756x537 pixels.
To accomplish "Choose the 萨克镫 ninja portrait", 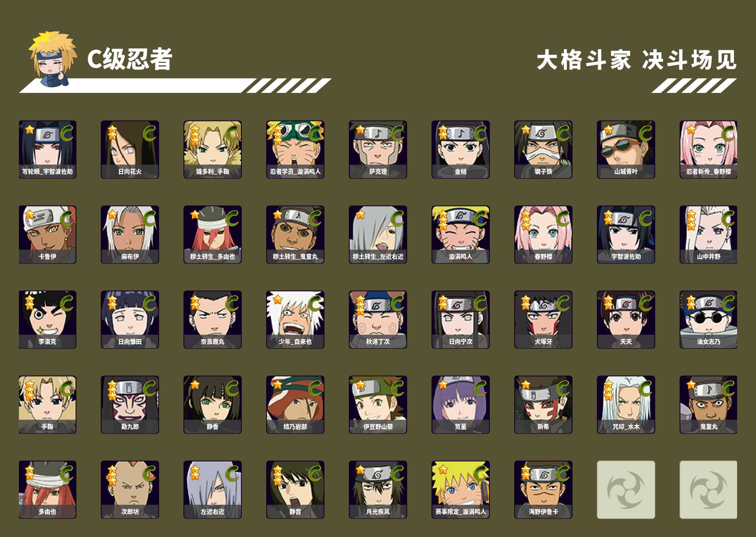I will click(378, 150).
